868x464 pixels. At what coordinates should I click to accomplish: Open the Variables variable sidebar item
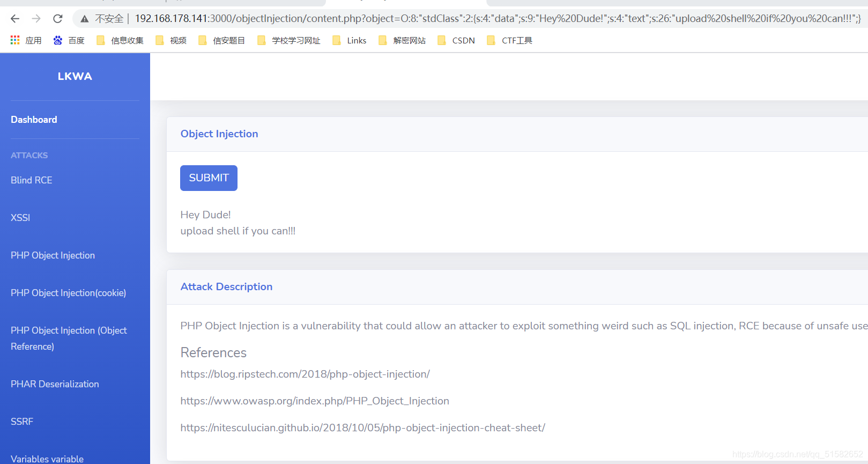pos(47,459)
